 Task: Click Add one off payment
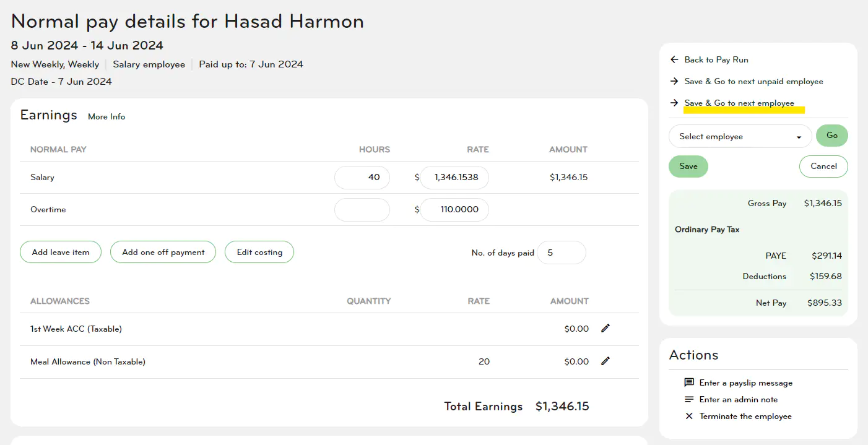pyautogui.click(x=163, y=252)
